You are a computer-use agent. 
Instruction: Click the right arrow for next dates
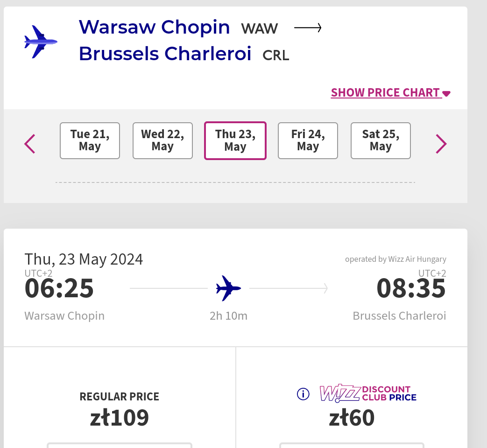point(441,144)
